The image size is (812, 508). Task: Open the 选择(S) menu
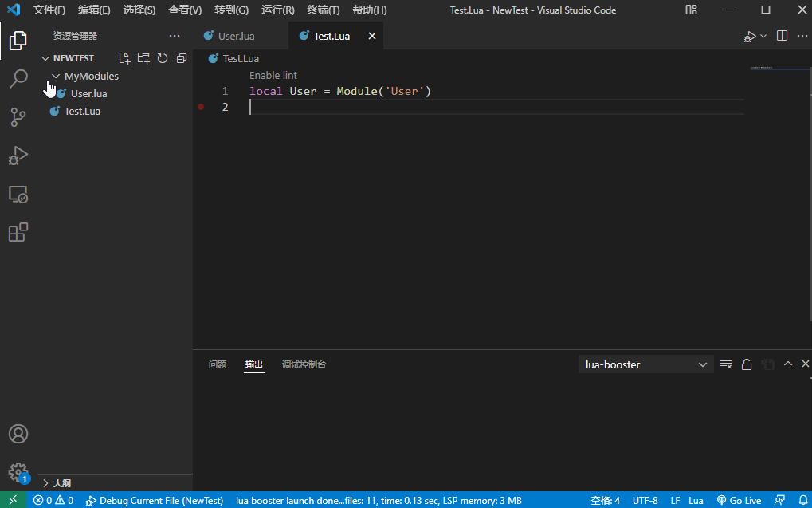(139, 10)
